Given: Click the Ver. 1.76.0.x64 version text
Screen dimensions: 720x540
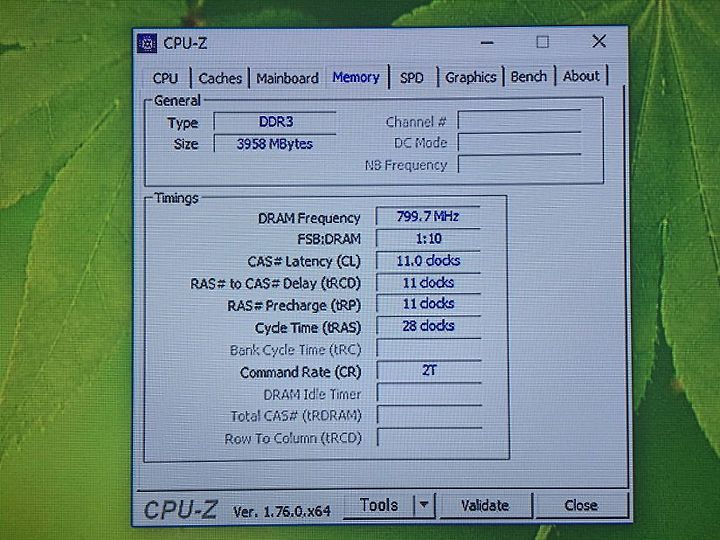Looking at the screenshot, I should pos(282,512).
